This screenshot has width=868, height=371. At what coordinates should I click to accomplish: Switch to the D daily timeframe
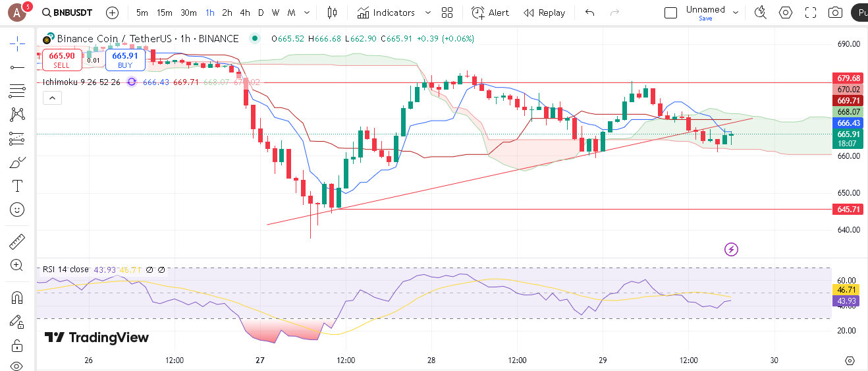(x=261, y=13)
